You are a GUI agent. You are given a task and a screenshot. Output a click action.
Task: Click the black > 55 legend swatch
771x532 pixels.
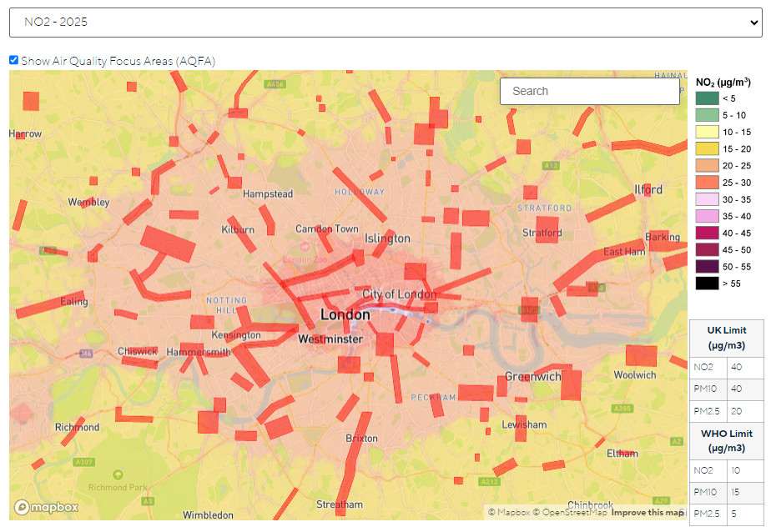pyautogui.click(x=707, y=284)
